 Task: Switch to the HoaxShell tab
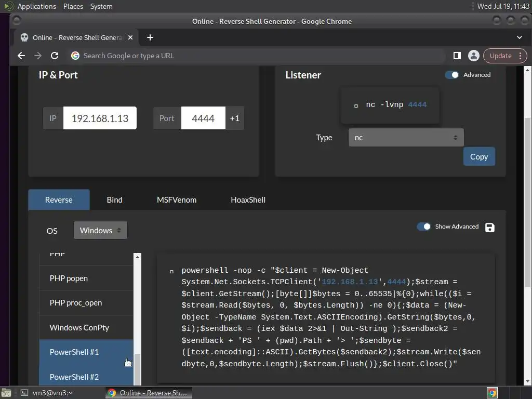[x=248, y=200]
